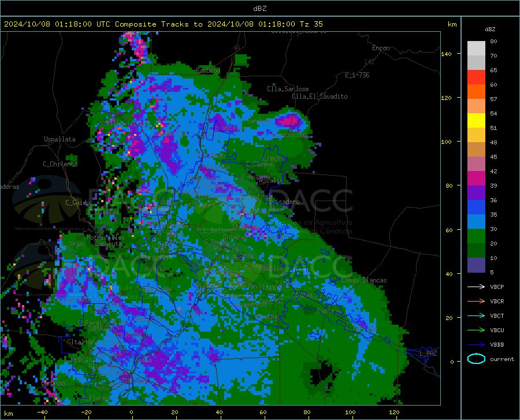The height and width of the screenshot is (420, 520).
Task: Click the blue VBBB arrow legend icon
Action: point(476,344)
